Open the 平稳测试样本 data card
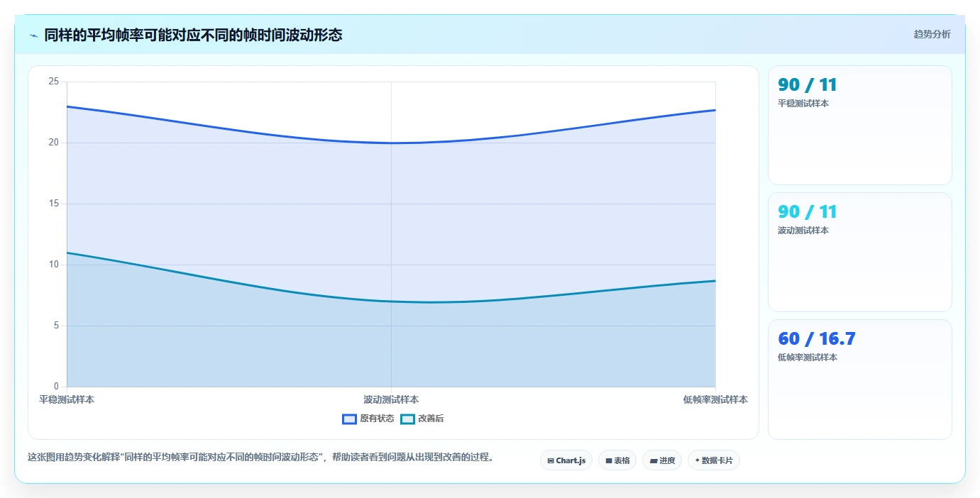This screenshot has width=980, height=498. [x=859, y=125]
